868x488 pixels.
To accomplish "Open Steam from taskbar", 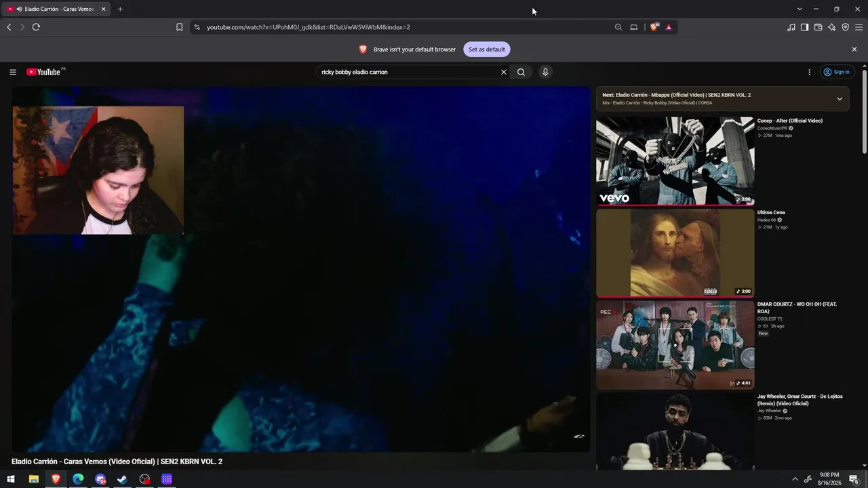I will pyautogui.click(x=122, y=479).
